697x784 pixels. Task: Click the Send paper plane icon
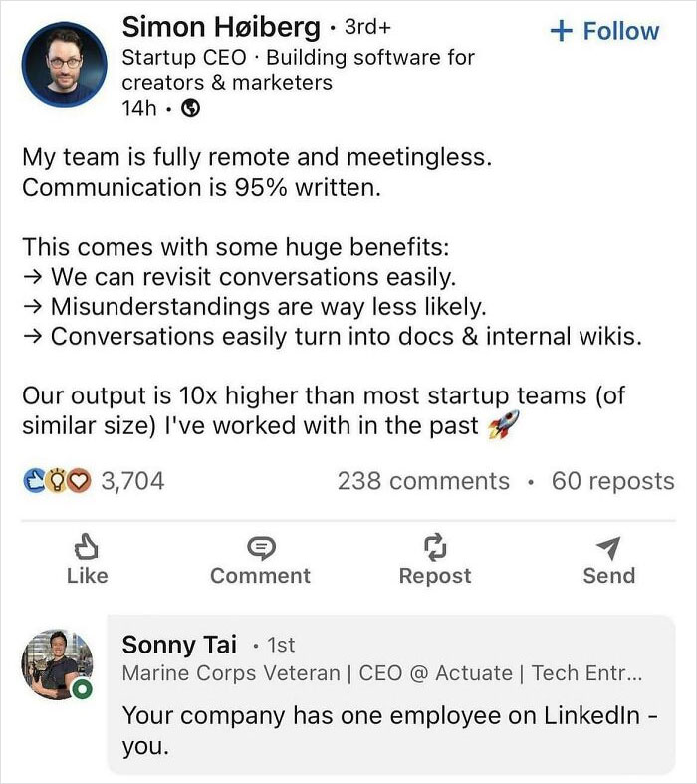pyautogui.click(x=608, y=547)
